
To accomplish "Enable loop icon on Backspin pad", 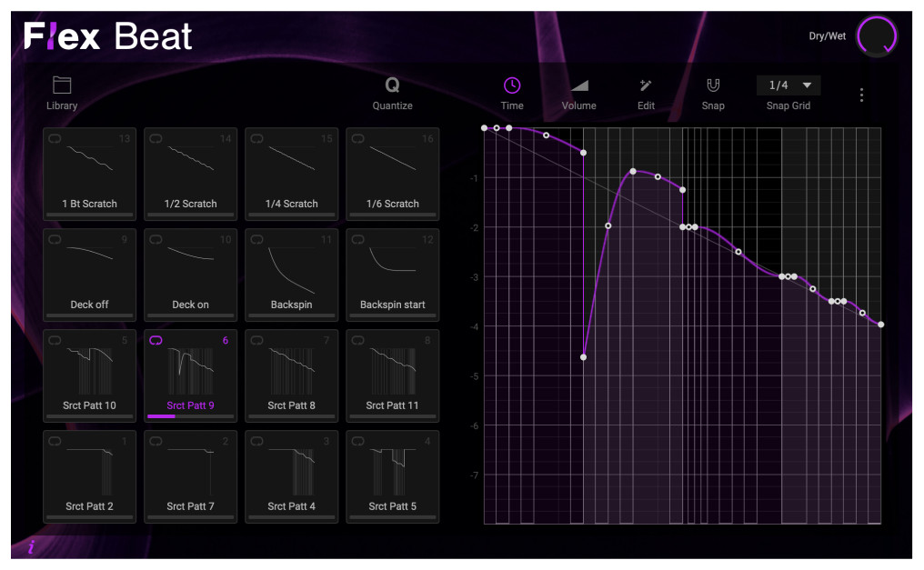I will (x=256, y=239).
